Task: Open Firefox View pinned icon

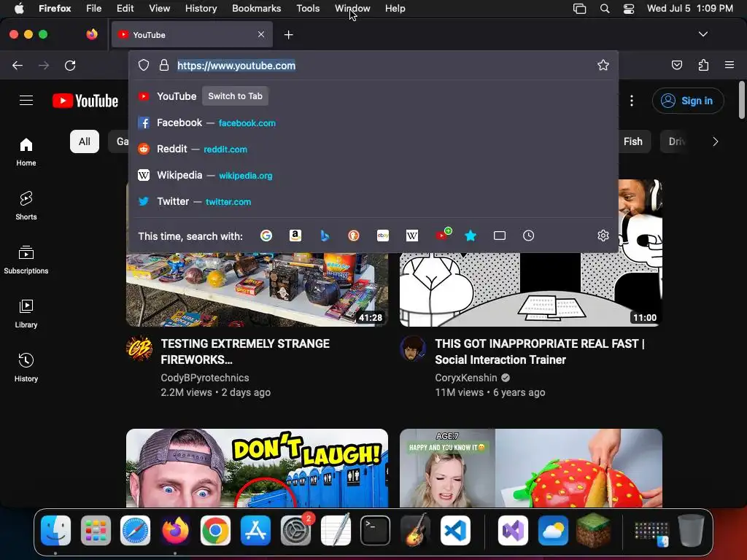Action: pyautogui.click(x=92, y=34)
